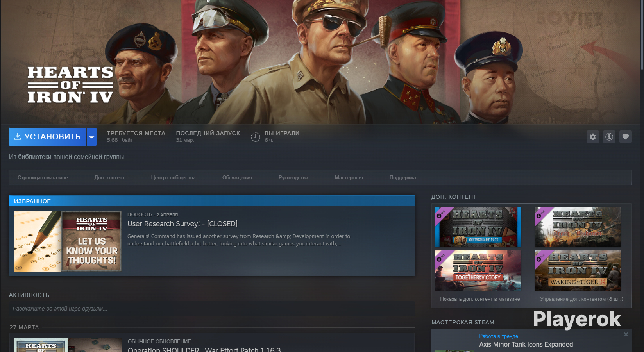Click Работа в тренде label

(x=499, y=336)
